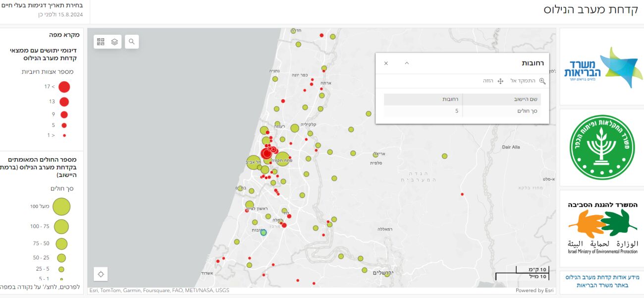Click the Powered by Esri link

[x=535, y=291]
